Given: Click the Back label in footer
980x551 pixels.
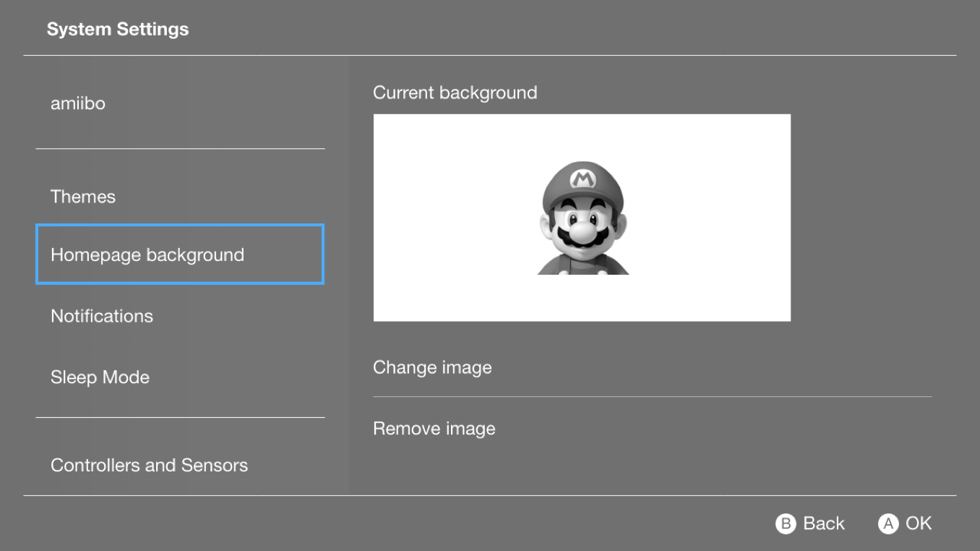Looking at the screenshot, I should [824, 524].
